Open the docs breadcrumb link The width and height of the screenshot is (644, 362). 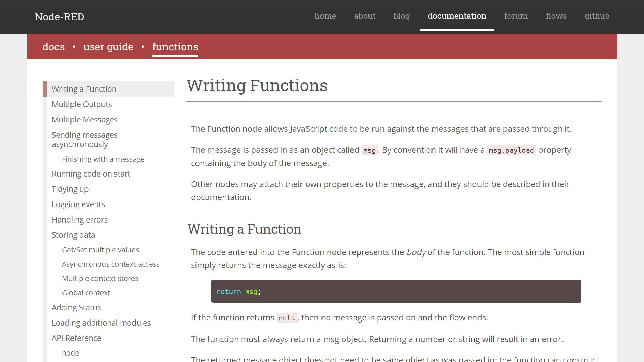53,47
